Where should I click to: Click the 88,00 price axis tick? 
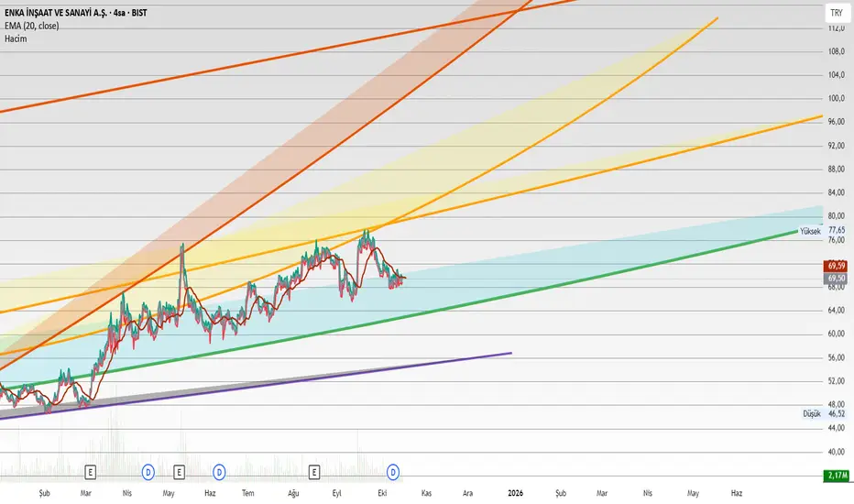click(837, 170)
